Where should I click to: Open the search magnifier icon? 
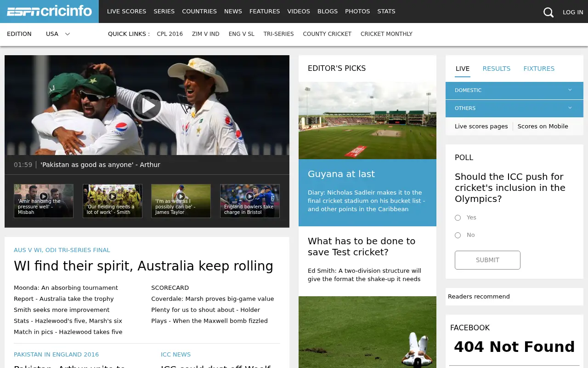click(x=548, y=12)
